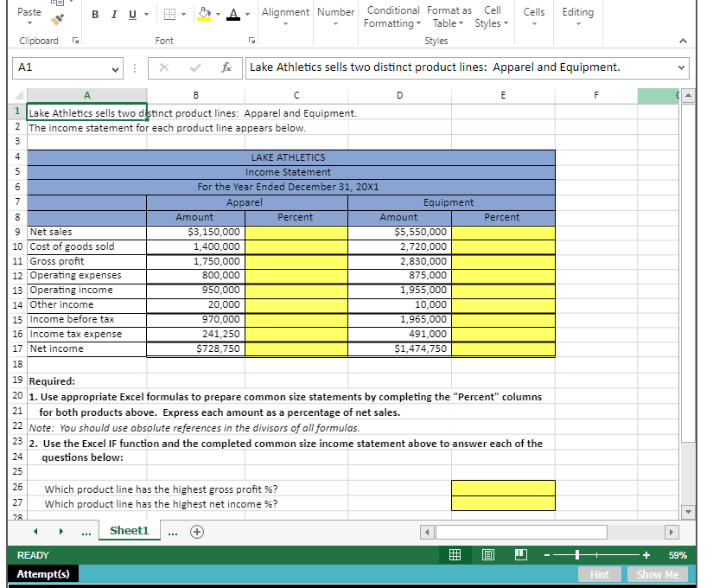Expand the formula bar arrow

point(681,67)
